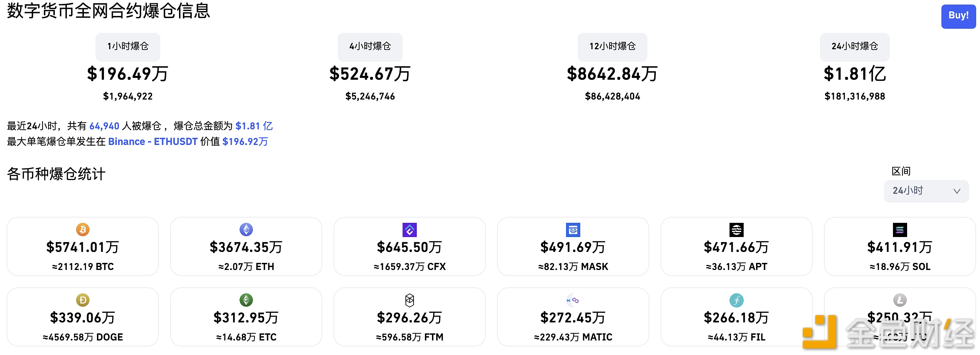Open the Binance - ETHUSDT link
Image resolution: width=980 pixels, height=355 pixels.
(x=152, y=141)
